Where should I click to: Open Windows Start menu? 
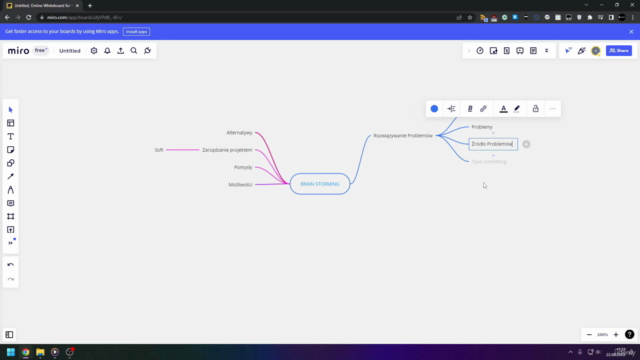pyautogui.click(x=11, y=352)
